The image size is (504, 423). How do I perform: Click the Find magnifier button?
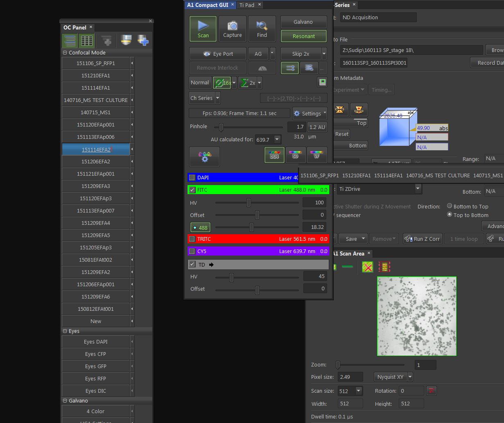(x=262, y=29)
